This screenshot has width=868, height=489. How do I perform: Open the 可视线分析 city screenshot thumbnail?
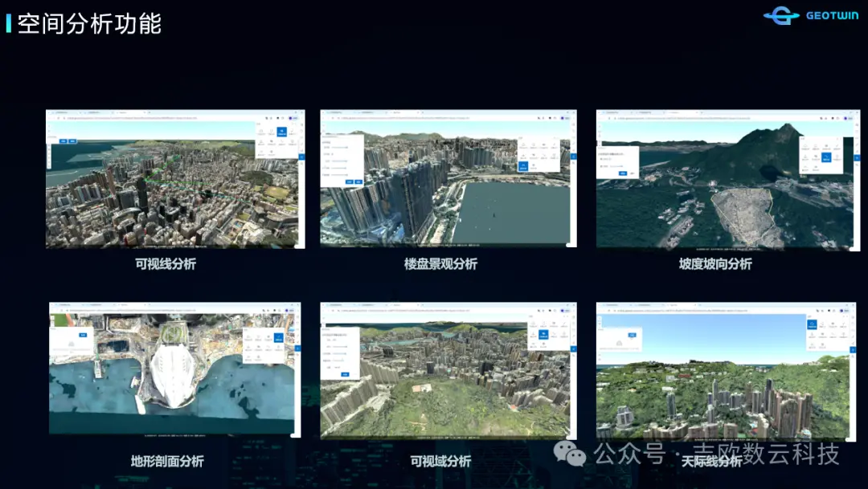[x=175, y=179]
